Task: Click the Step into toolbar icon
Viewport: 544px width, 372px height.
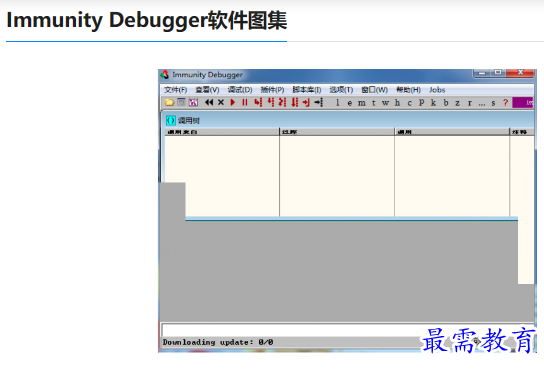Action: (x=258, y=102)
